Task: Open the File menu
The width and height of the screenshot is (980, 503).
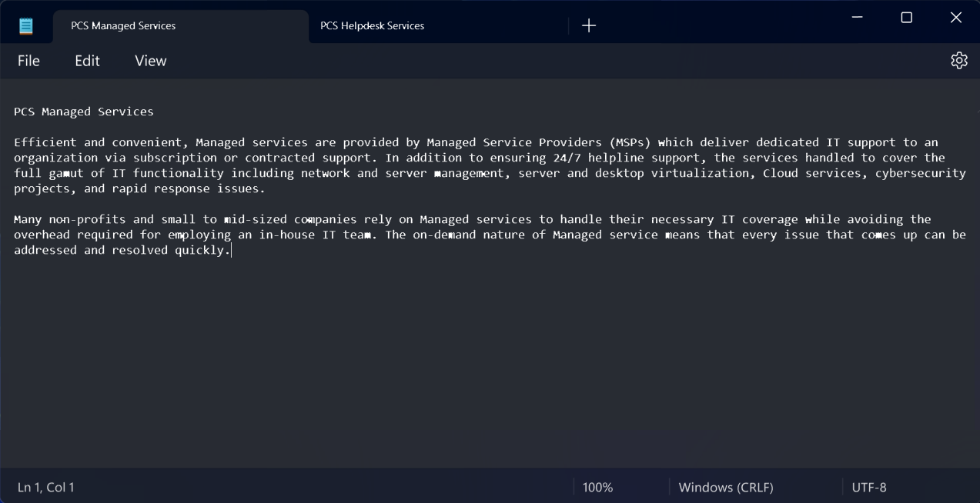Action: point(28,61)
